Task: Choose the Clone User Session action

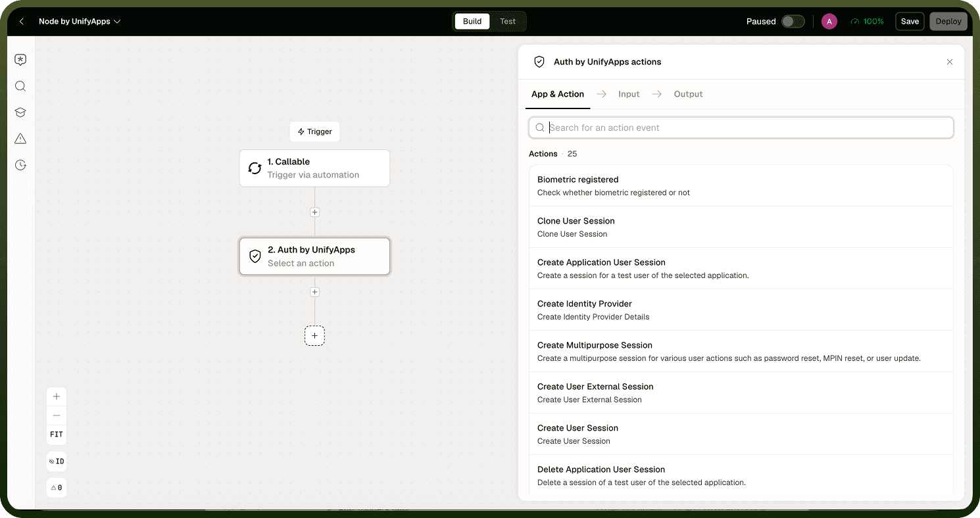Action: [x=741, y=227]
